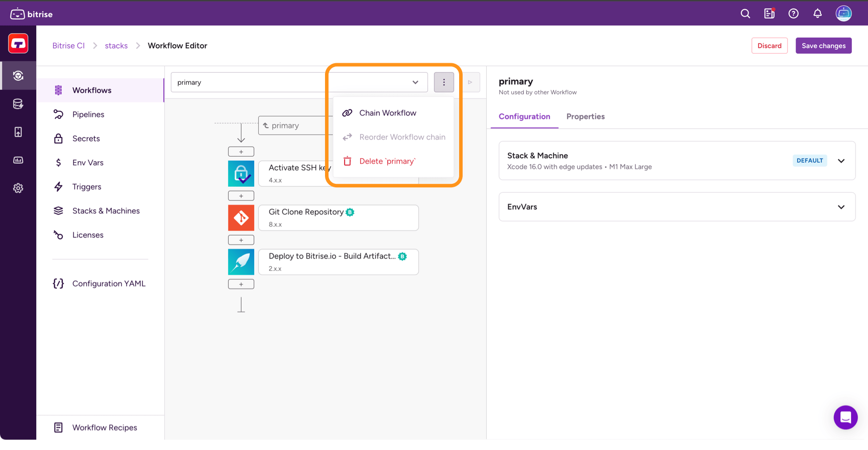This screenshot has height=450, width=868.
Task: Click the Git Clone Repository step icon
Action: [x=241, y=218]
